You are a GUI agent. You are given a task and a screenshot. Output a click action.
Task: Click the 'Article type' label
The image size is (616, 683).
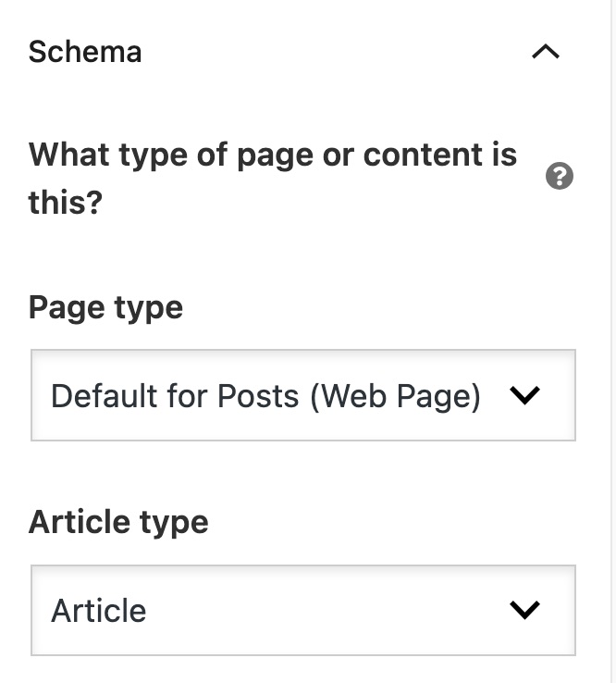tap(118, 522)
